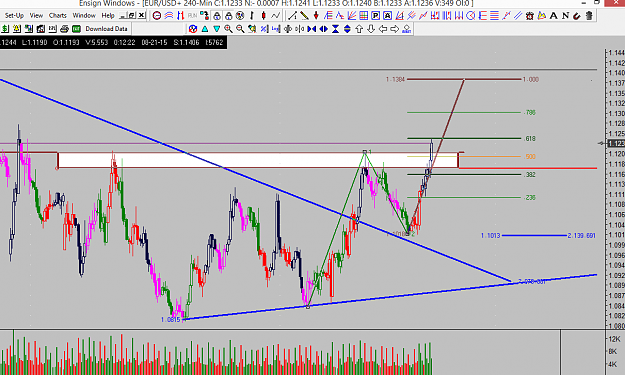Click the 12K volume scale label

pyautogui.click(x=614, y=339)
